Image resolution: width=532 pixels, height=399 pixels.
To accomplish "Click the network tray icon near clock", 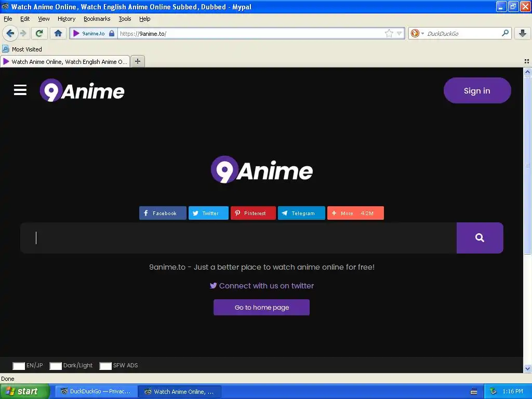I will point(494,392).
